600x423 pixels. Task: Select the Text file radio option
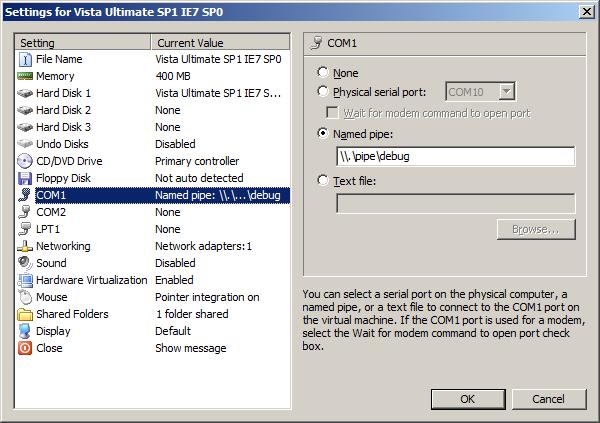pos(323,180)
